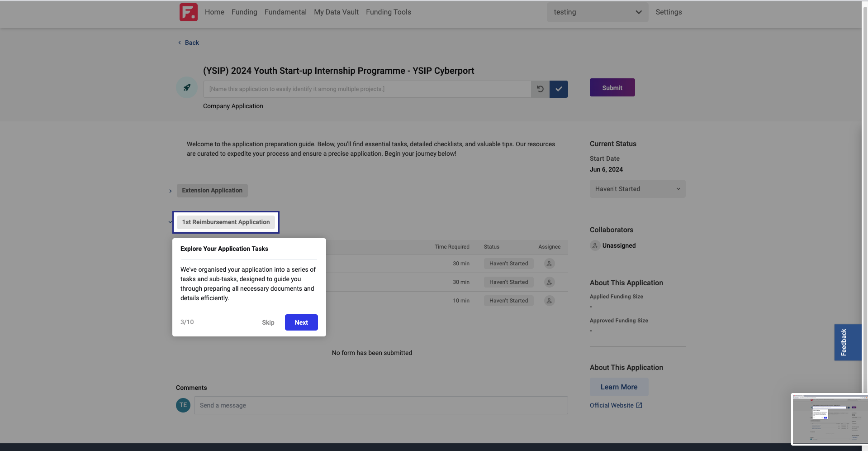Click Next in the tour popup
This screenshot has width=868, height=451.
(x=301, y=322)
